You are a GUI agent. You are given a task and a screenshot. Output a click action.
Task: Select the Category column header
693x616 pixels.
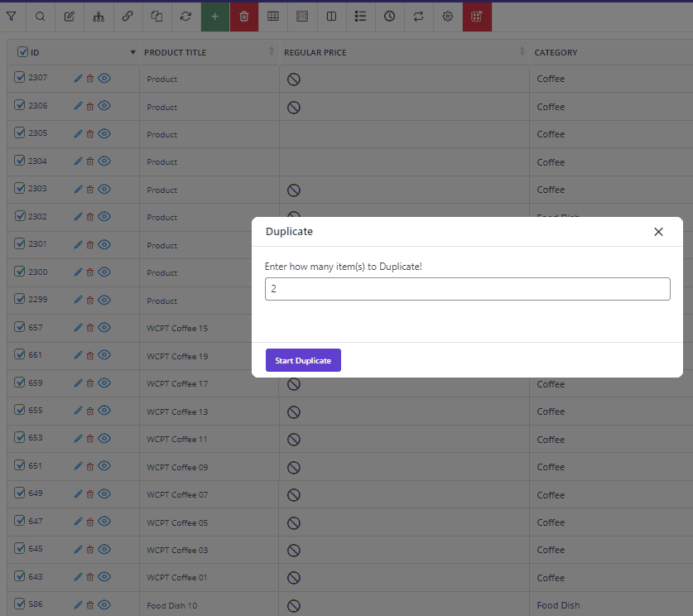(x=556, y=51)
